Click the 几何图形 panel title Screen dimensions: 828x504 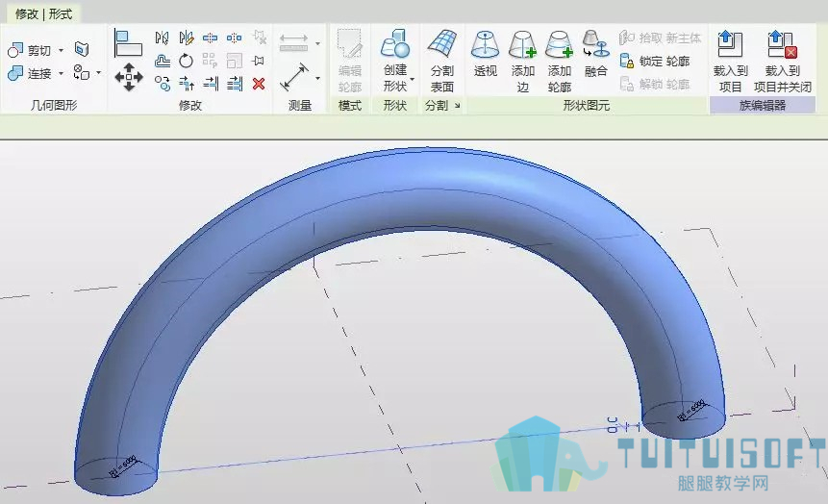coord(54,106)
